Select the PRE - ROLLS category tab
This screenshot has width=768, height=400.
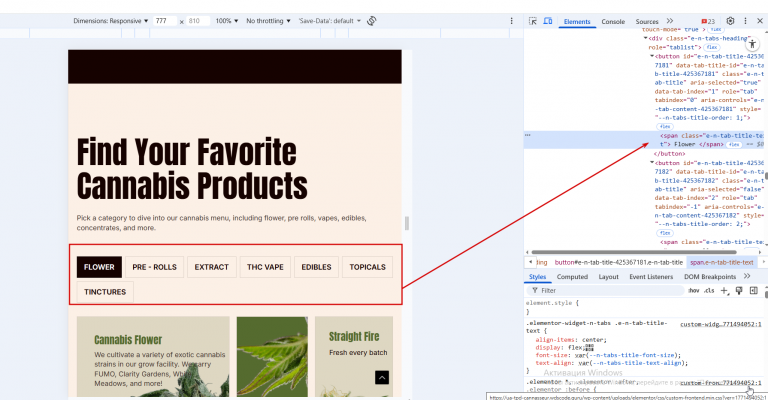pos(154,267)
